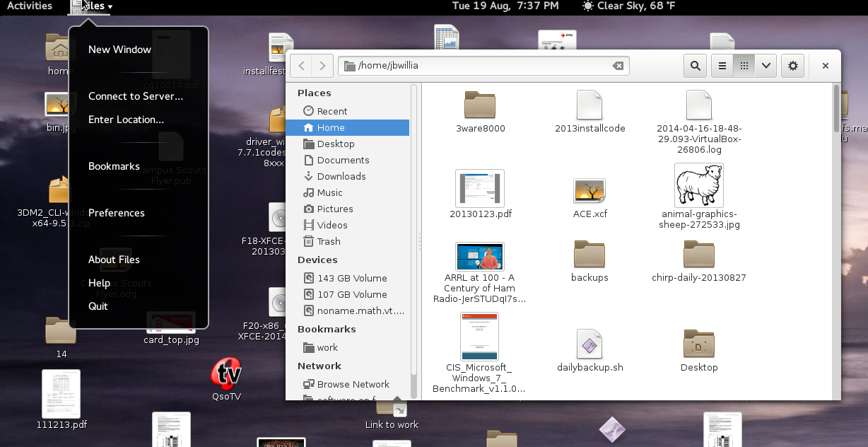Click the search magnifier icon in Files toolbar
Viewport: 868px width, 447px height.
[x=696, y=66]
